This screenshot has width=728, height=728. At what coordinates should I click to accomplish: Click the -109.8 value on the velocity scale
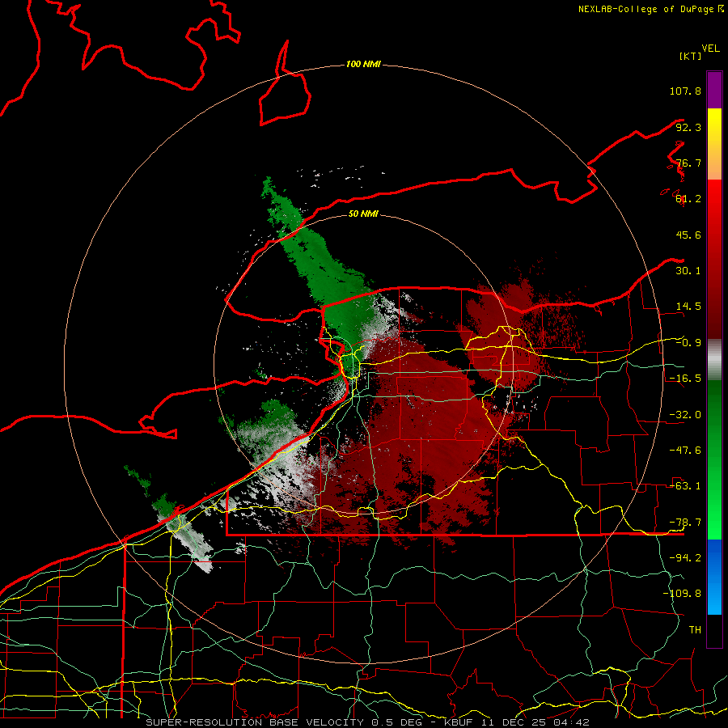(682, 594)
